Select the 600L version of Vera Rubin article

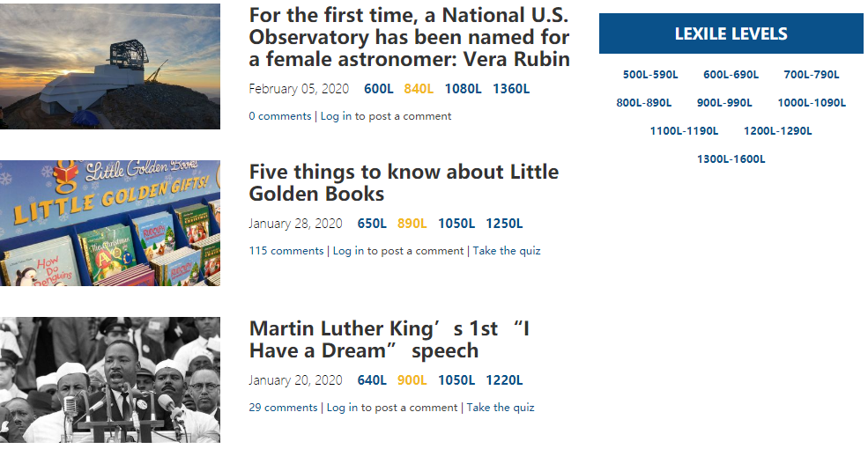[x=379, y=88]
